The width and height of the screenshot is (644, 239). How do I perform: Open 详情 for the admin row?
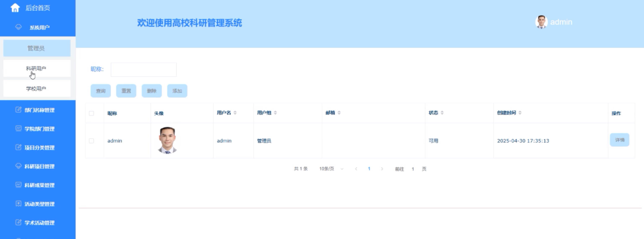click(x=619, y=140)
